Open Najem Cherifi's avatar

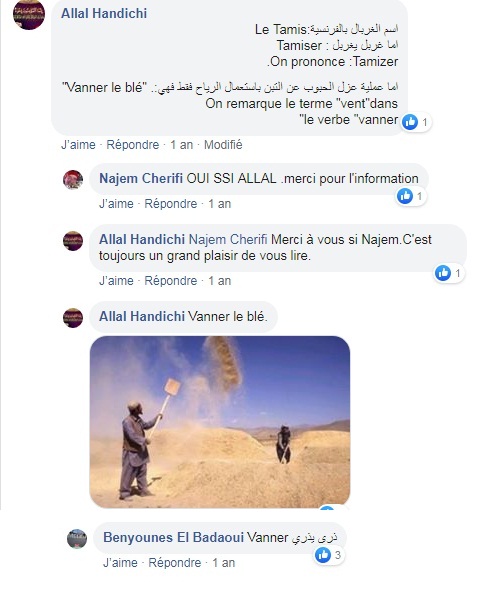click(x=73, y=179)
